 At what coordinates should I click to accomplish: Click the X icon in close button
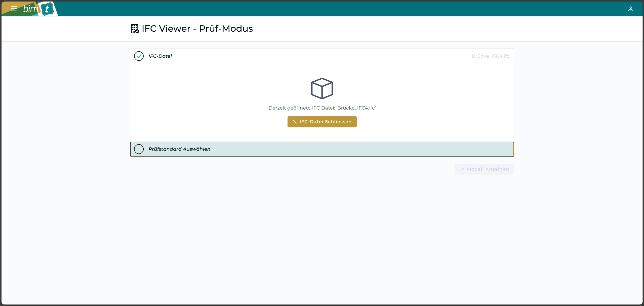click(295, 122)
